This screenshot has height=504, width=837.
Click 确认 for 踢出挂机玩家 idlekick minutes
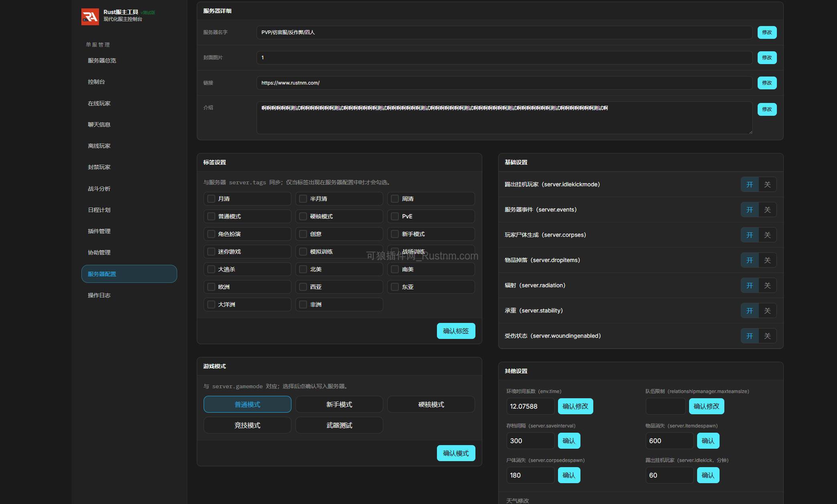click(708, 475)
